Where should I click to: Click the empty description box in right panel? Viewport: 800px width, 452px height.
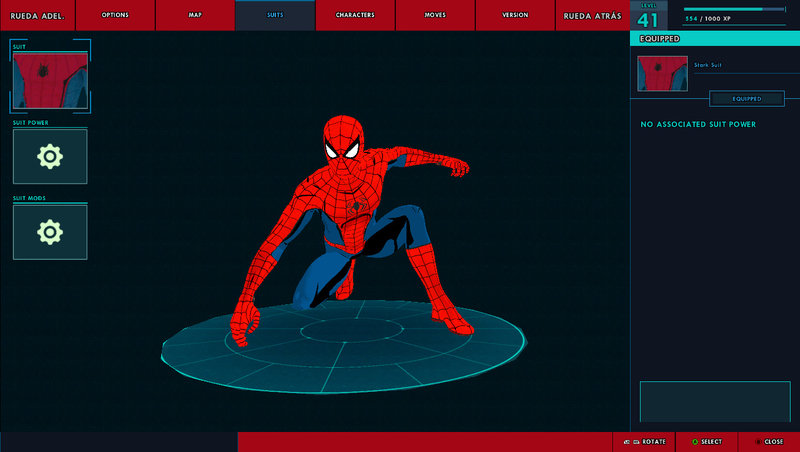tap(715, 401)
